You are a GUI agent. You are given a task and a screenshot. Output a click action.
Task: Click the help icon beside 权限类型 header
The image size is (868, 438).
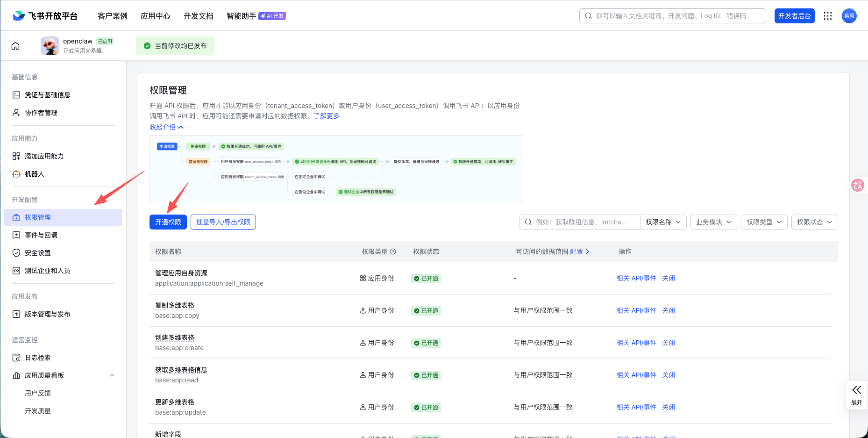click(393, 251)
